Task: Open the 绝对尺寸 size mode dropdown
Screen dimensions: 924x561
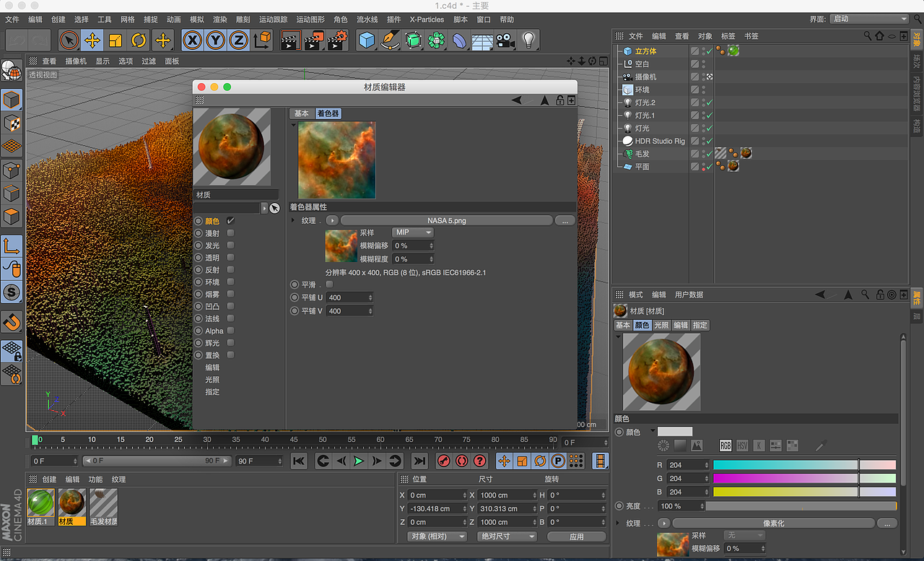Action: click(507, 536)
